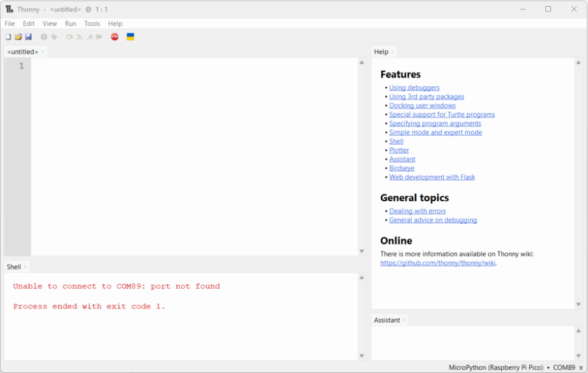Click the Assistant panel scrollbar up arrow
Screen dimensions: 588x373
pos(579,331)
